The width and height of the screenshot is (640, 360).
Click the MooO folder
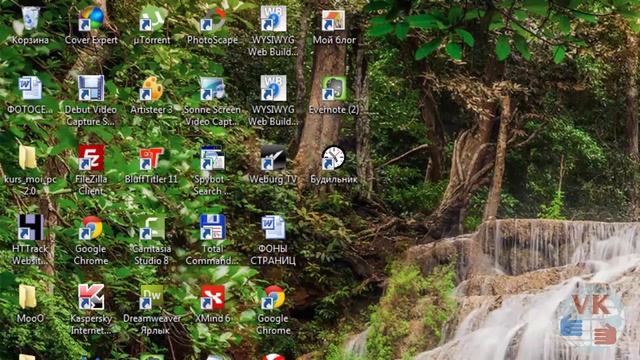point(28,297)
